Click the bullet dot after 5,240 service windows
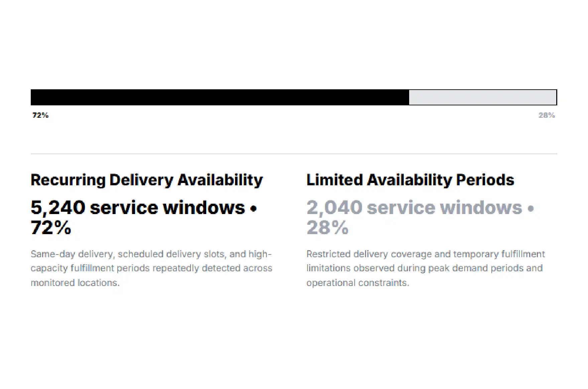The height and width of the screenshot is (389, 588). pyautogui.click(x=254, y=209)
